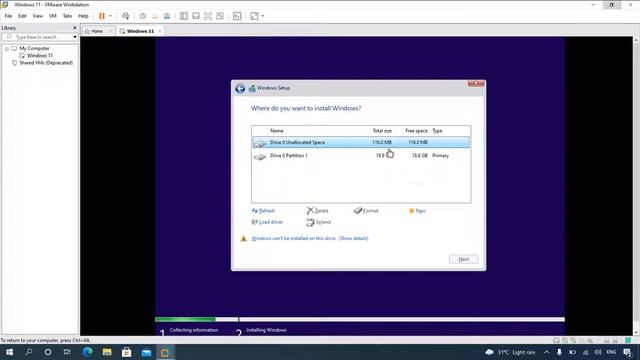
Task: Launch Microsoft Edge from taskbar
Action: (x=87, y=352)
